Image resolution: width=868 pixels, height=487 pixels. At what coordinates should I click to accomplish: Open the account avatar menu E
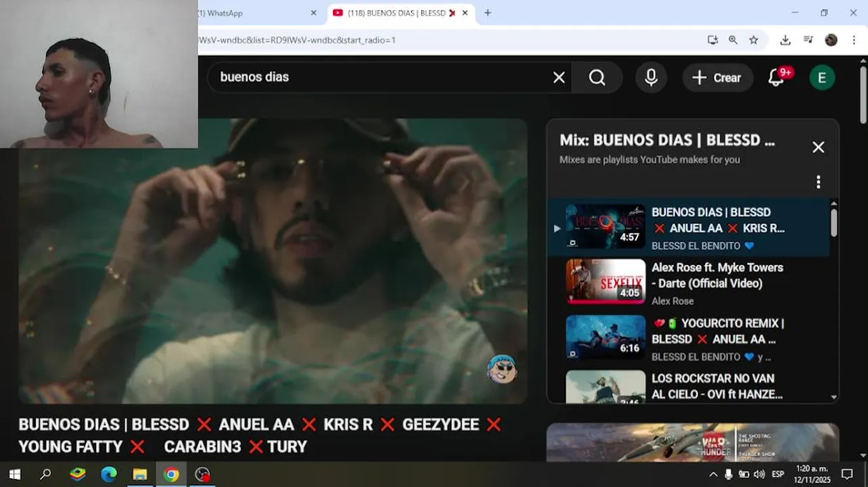[822, 78]
